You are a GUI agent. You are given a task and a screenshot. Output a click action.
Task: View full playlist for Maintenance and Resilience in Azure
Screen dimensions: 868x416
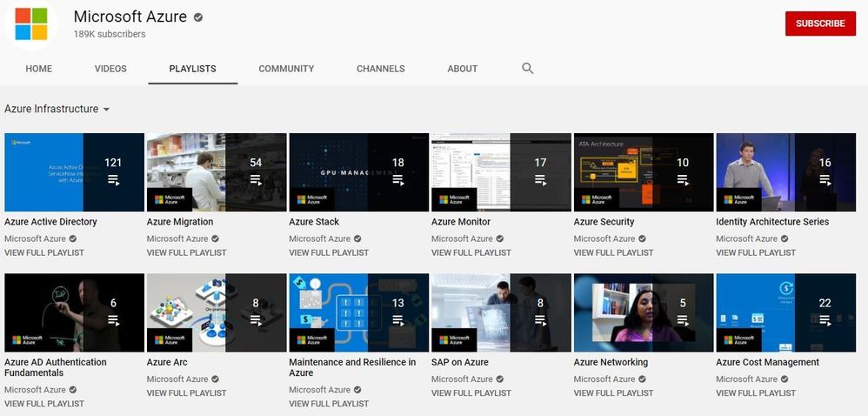pyautogui.click(x=329, y=404)
